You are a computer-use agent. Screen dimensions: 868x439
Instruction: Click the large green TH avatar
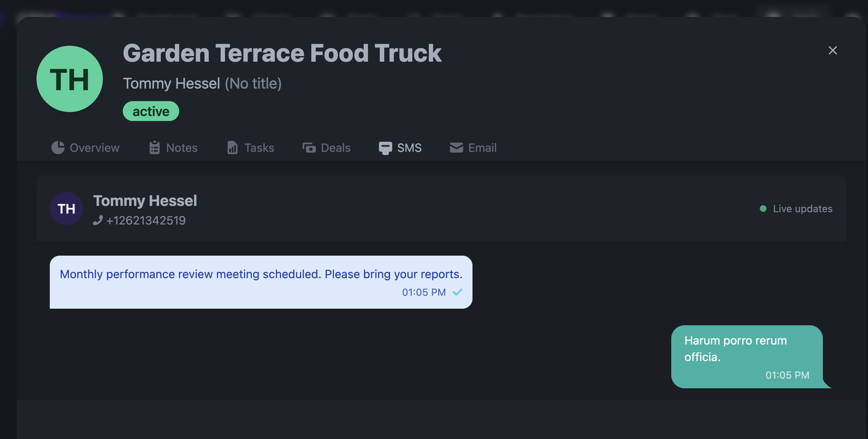coord(70,79)
